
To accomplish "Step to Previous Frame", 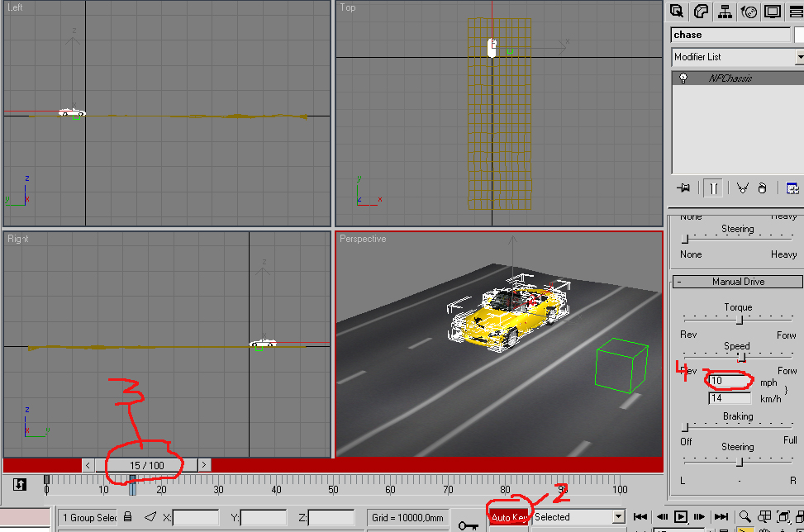I will (x=662, y=516).
